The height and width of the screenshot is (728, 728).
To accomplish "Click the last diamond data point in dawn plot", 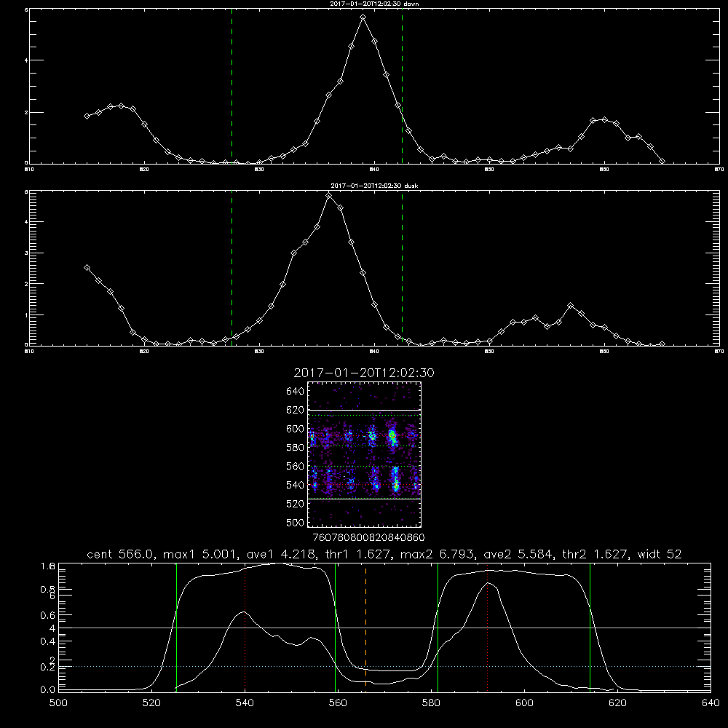I will pyautogui.click(x=662, y=161).
